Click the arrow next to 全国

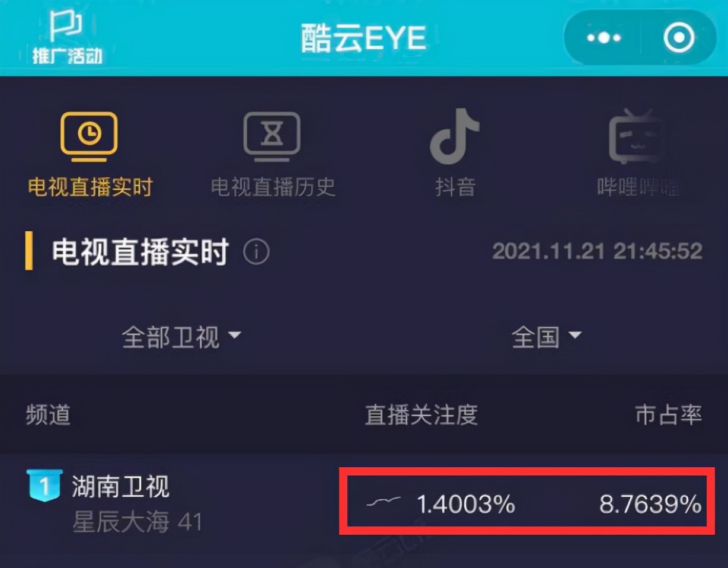click(574, 336)
